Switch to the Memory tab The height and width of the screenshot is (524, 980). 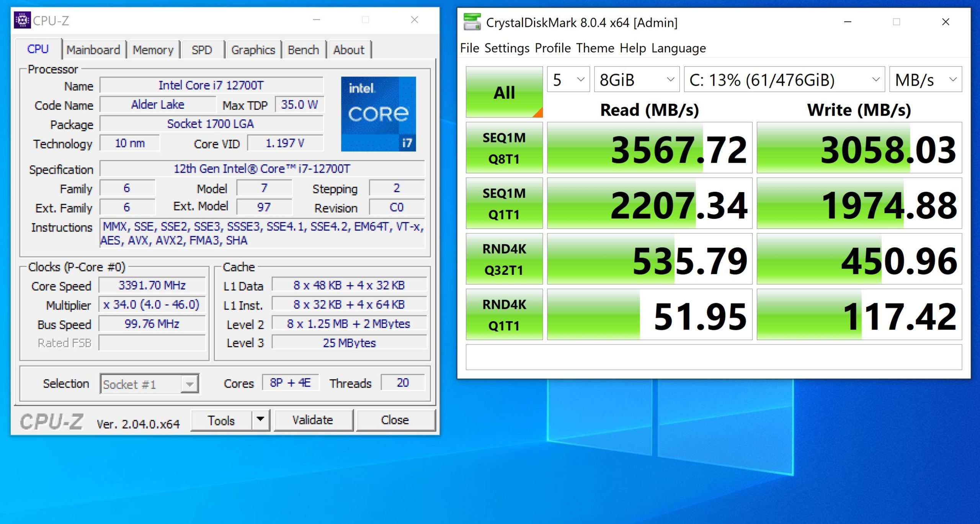(153, 50)
